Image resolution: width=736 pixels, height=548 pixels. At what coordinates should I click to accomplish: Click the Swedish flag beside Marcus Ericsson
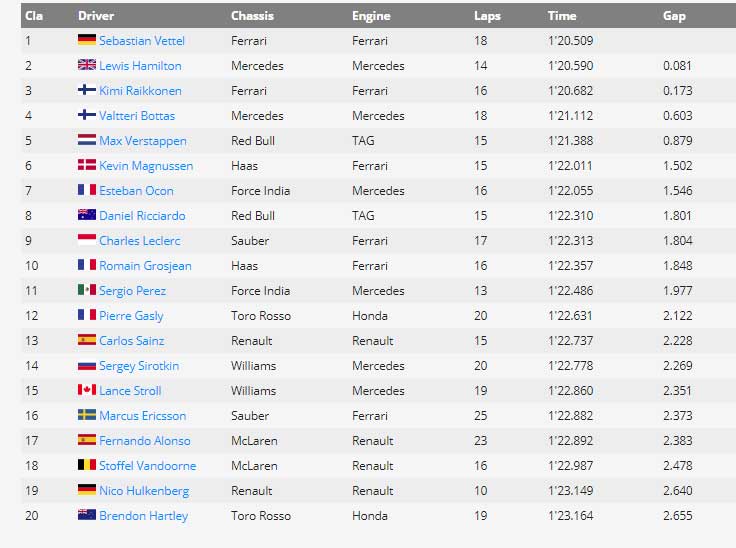coord(87,415)
